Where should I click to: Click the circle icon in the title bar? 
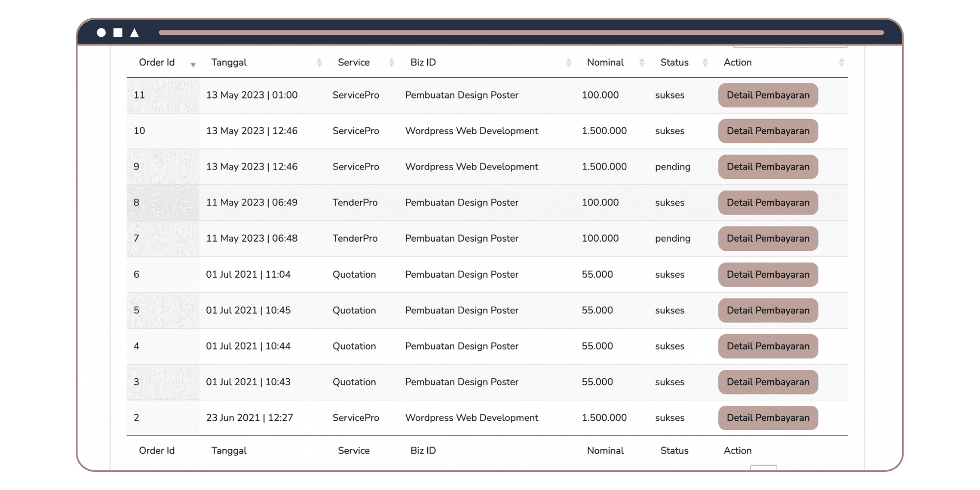(x=101, y=33)
